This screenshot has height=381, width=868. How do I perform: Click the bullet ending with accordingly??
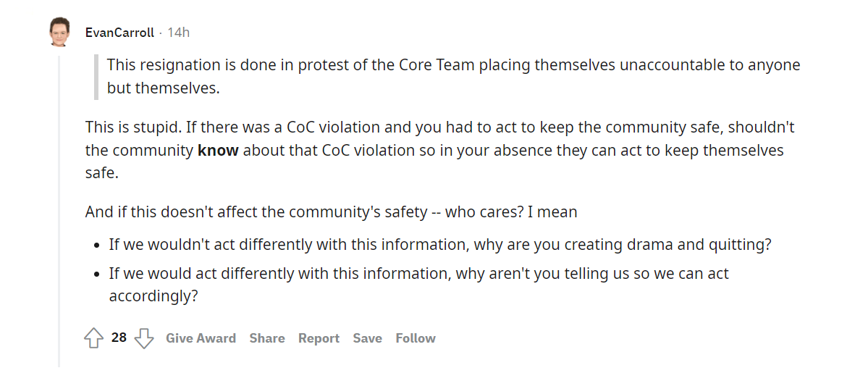pyautogui.click(x=418, y=285)
